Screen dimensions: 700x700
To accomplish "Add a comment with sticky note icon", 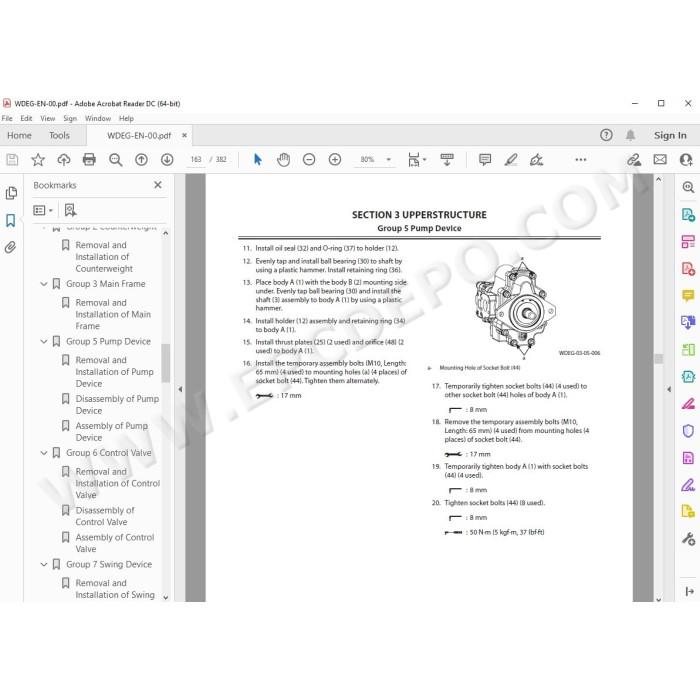I will [485, 159].
